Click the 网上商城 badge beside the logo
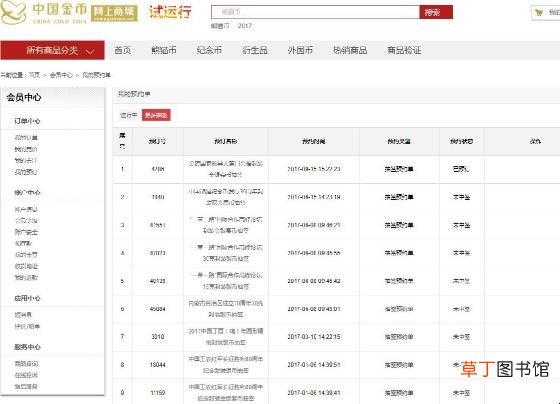The width and height of the screenshot is (560, 404). click(x=114, y=13)
